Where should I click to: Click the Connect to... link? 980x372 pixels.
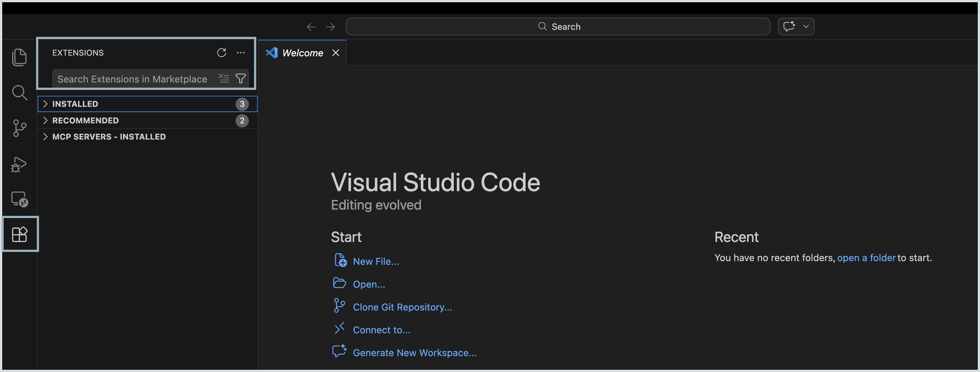pyautogui.click(x=381, y=330)
